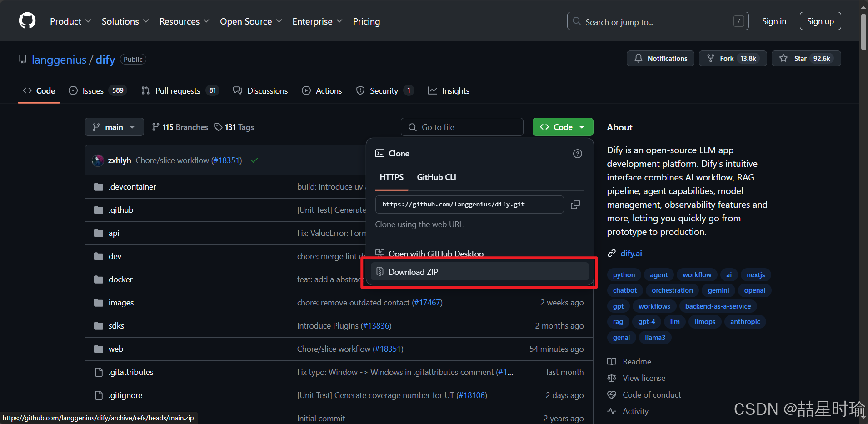Focus the Search or jump to field
Screen dimensions: 868x424
coord(658,21)
